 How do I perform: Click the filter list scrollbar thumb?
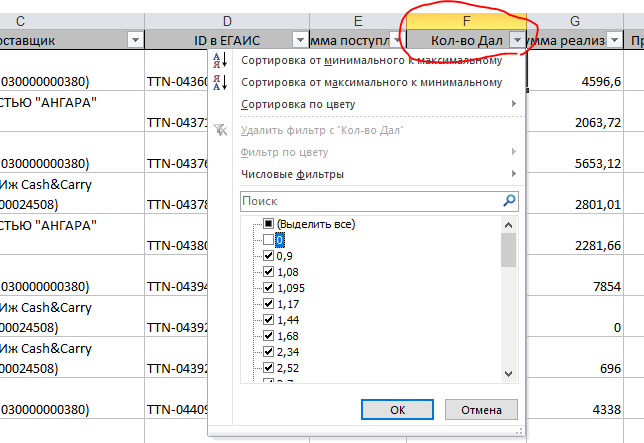[x=509, y=249]
